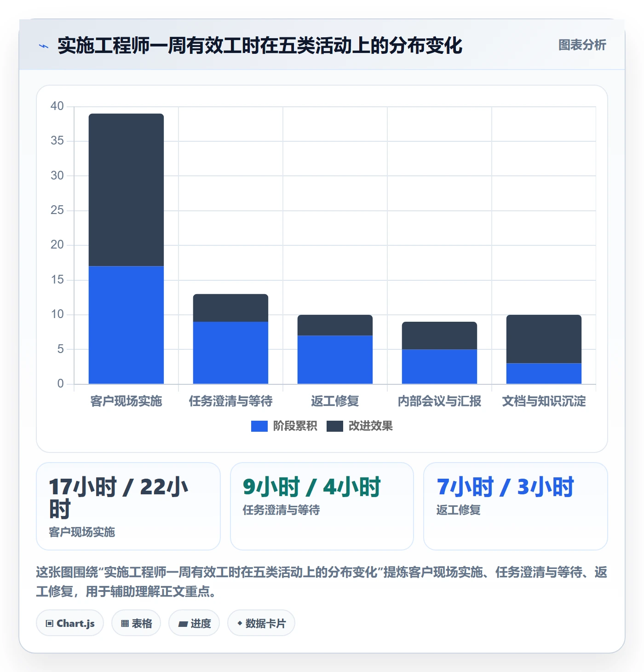Screen dimensions: 644x672
Task: Click the 17小时 / 22小时 stat value
Action: [x=119, y=498]
